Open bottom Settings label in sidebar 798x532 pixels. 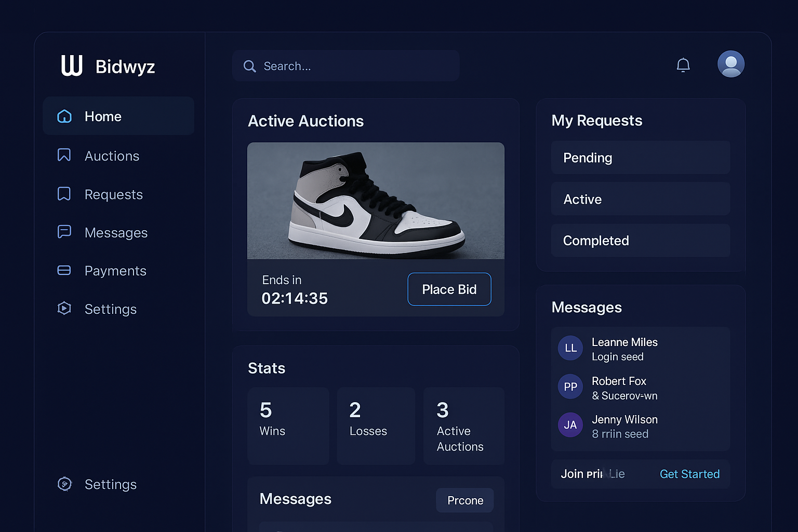tap(111, 484)
